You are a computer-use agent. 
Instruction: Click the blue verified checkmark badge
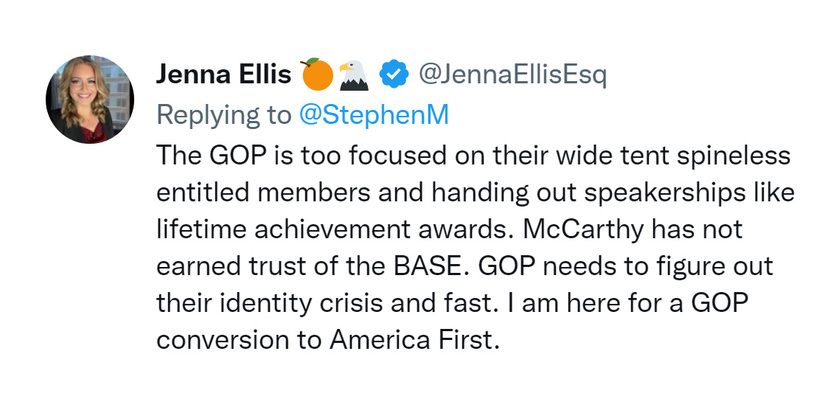click(x=394, y=75)
